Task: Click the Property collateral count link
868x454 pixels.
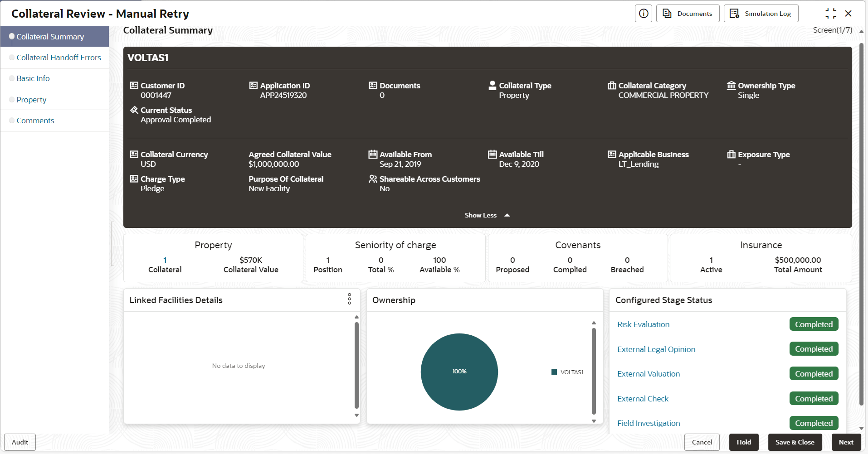Action: [x=165, y=260]
